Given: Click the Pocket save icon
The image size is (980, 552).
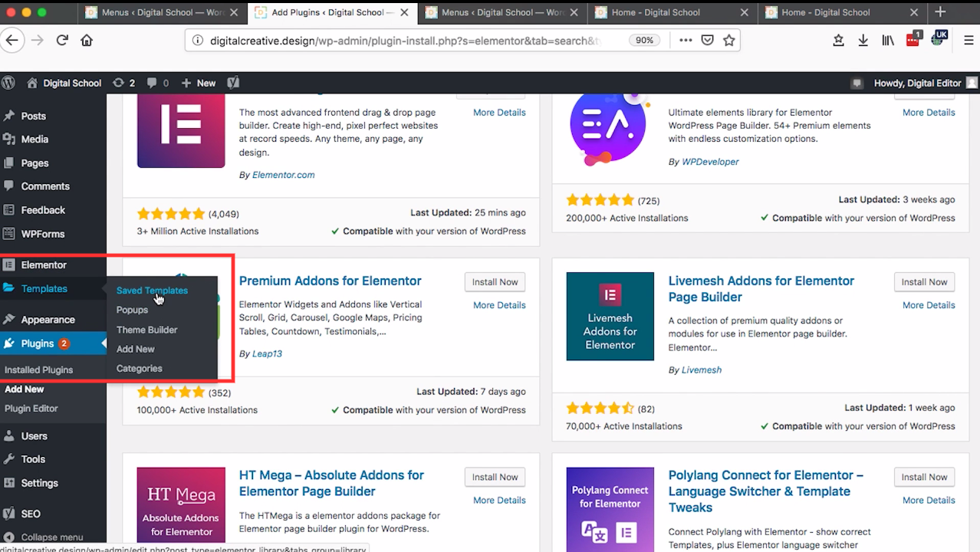Looking at the screenshot, I should [x=708, y=41].
